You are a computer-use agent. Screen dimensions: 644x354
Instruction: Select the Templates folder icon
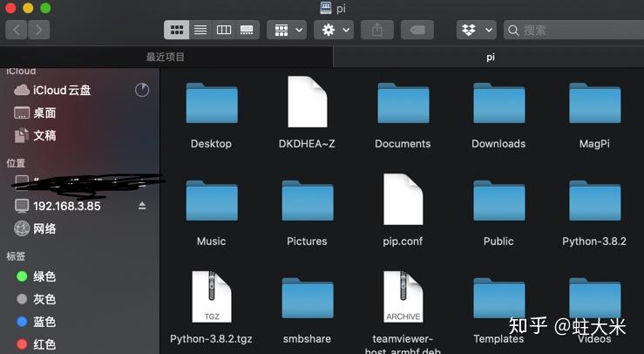(498, 297)
